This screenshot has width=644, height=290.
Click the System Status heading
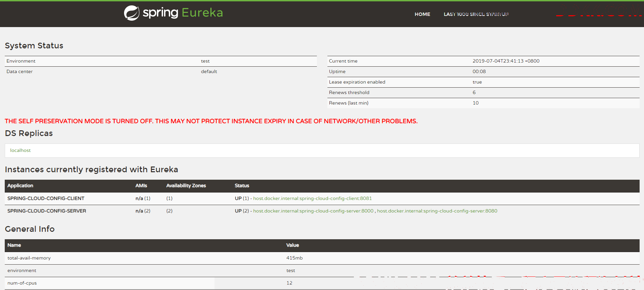pos(34,46)
